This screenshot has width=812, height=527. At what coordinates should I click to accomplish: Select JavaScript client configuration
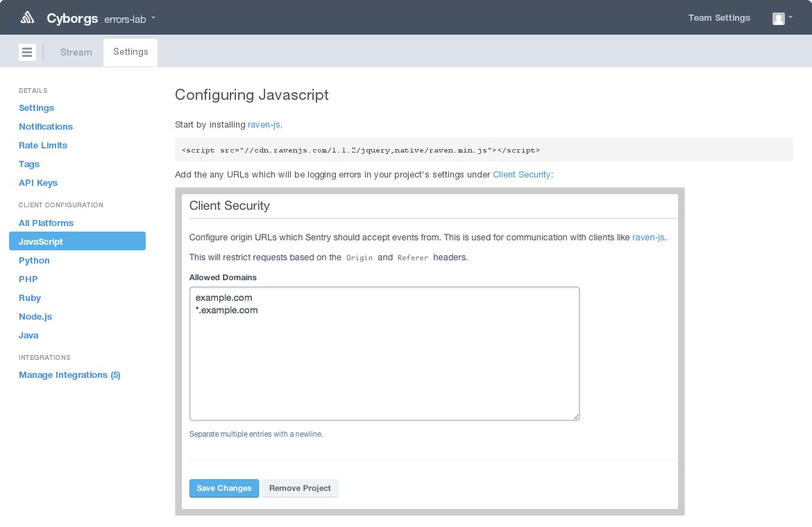[x=77, y=241]
